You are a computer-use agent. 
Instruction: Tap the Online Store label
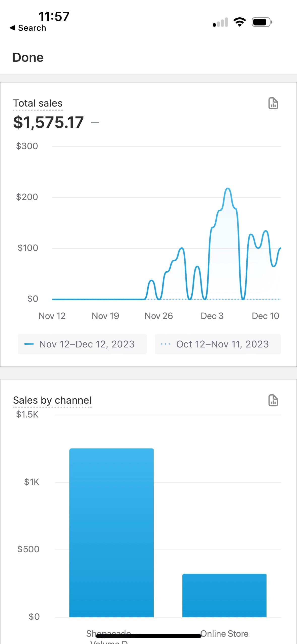click(x=224, y=633)
